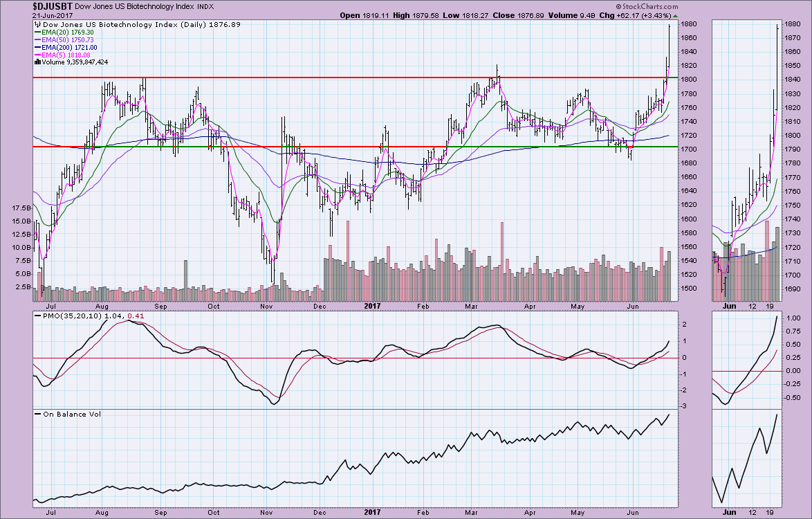Click the 0.41 PMO signal value
Image resolution: width=812 pixels, height=519 pixels.
tap(136, 316)
